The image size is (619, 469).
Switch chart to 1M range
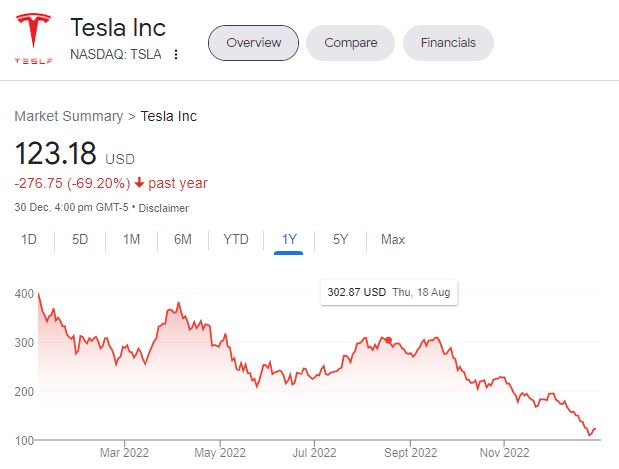[x=131, y=240]
